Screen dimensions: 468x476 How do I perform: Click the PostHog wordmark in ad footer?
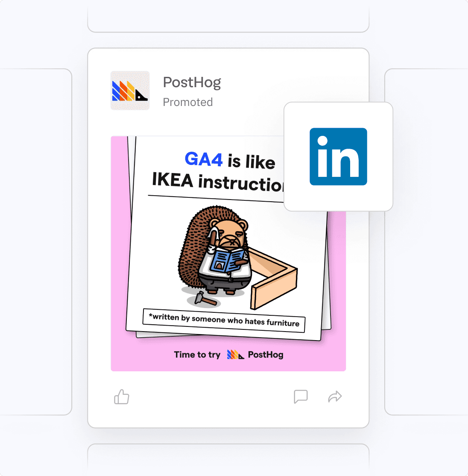[x=266, y=355]
